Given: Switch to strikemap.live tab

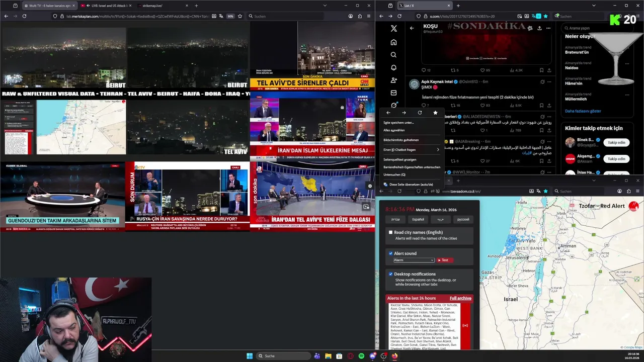Looking at the screenshot, I should point(161,6).
